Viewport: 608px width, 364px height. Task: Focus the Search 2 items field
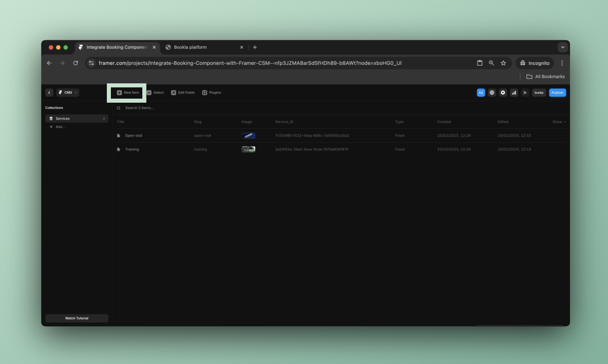[140, 108]
